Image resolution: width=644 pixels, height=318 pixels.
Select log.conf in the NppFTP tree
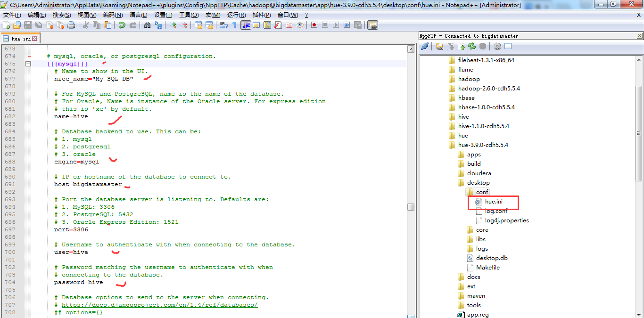click(x=496, y=211)
